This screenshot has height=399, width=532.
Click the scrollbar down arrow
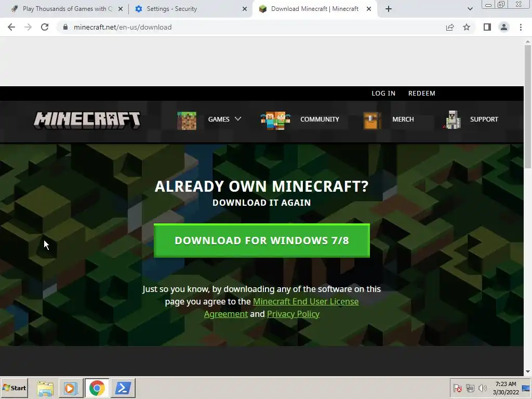click(x=528, y=372)
